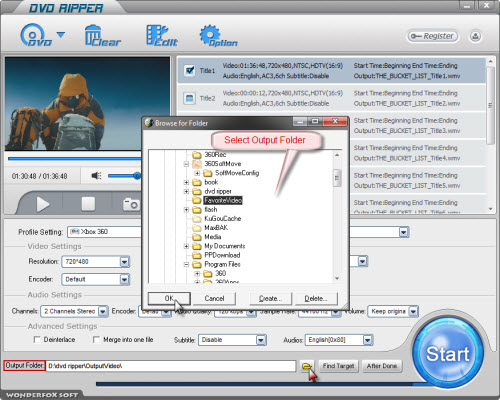This screenshot has width=500, height=400.
Task: Click the Clear trash icon
Action: tap(102, 35)
